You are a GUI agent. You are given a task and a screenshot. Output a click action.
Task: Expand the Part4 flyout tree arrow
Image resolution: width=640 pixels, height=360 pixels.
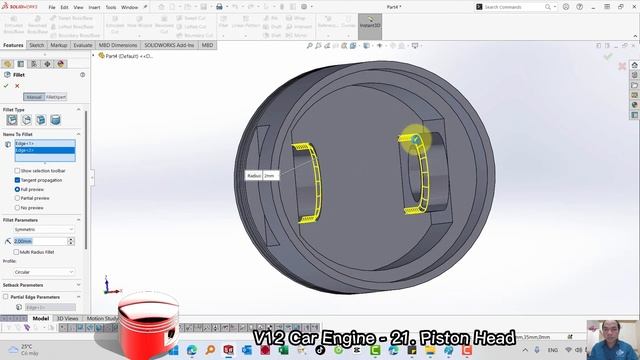(x=93, y=56)
